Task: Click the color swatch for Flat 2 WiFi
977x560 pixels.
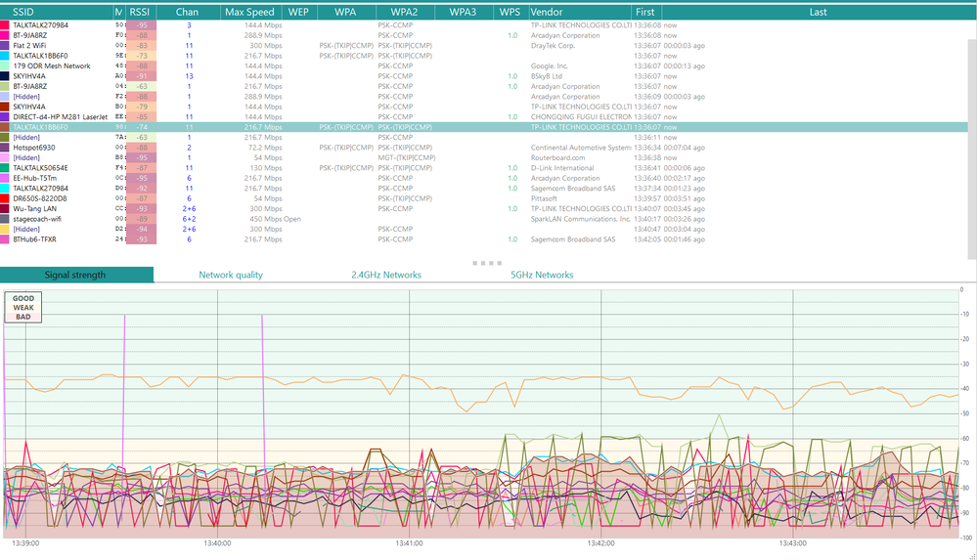Action: click(x=4, y=46)
